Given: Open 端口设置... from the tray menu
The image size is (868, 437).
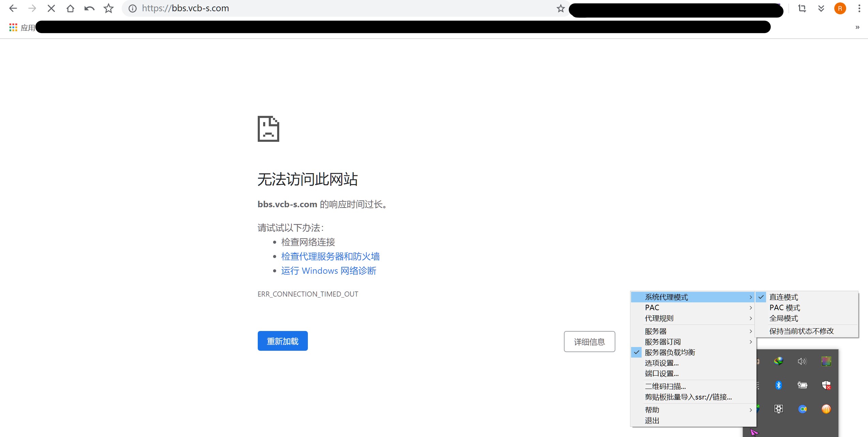Looking at the screenshot, I should [693, 373].
